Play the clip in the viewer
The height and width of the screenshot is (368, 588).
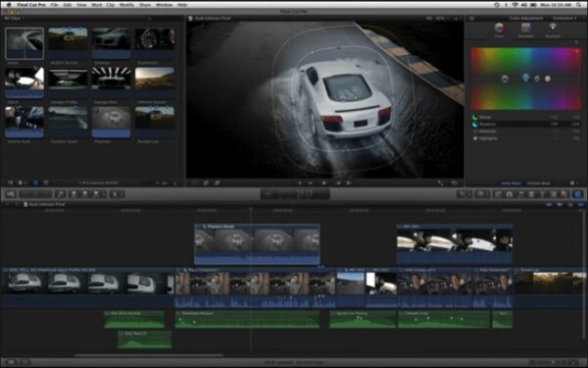tap(324, 183)
